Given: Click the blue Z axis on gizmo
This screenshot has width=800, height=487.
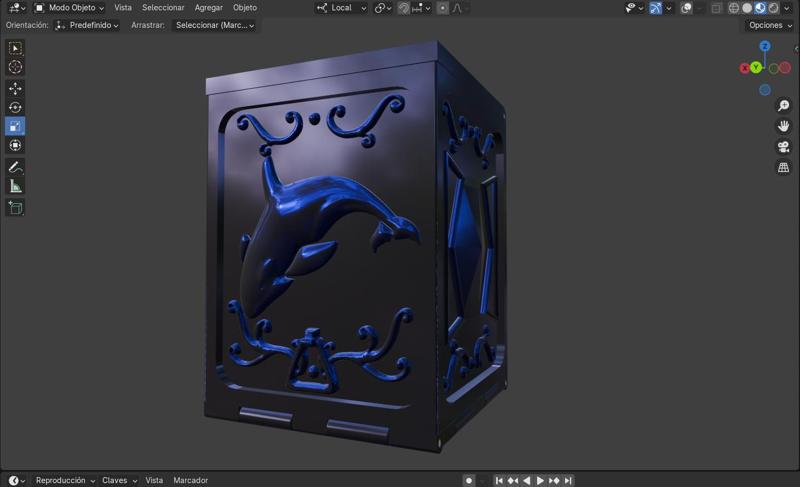Looking at the screenshot, I should 764,46.
